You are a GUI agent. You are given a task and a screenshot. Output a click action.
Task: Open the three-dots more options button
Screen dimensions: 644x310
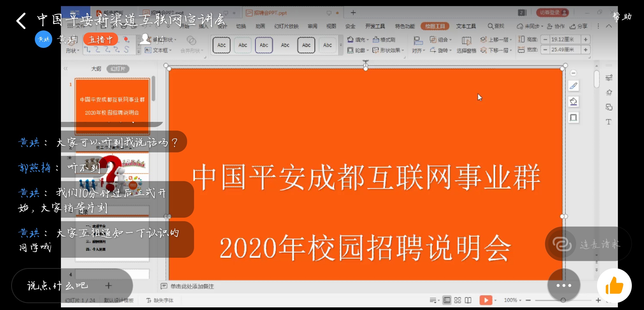coord(564,286)
